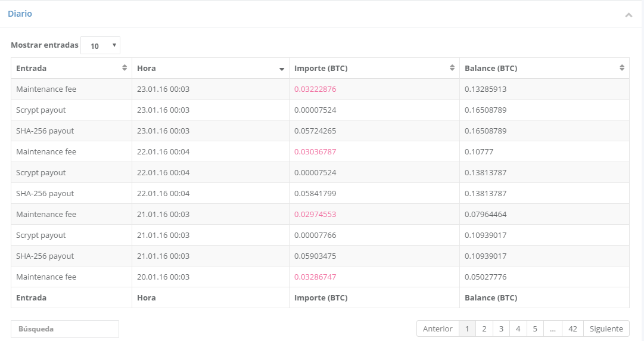
Task: Select balance 0.05027776
Action: pos(486,277)
